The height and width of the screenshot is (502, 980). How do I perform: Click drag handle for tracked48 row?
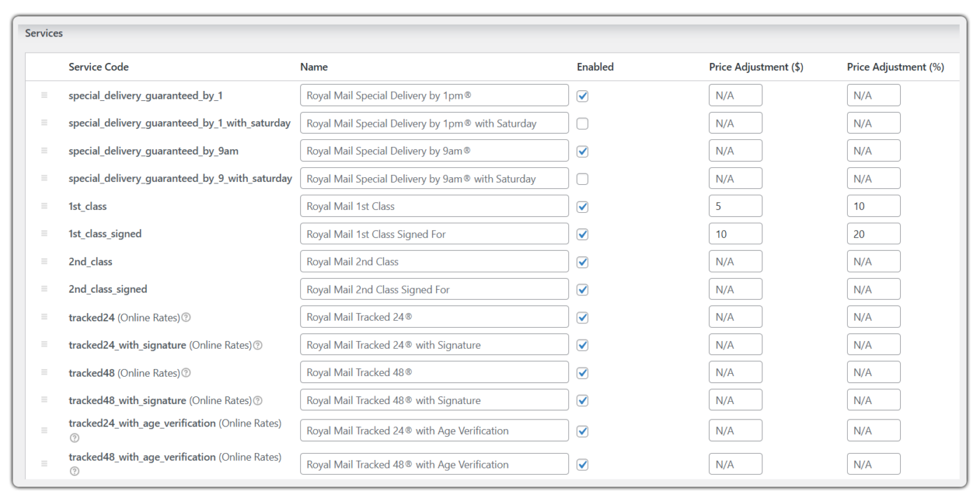44,372
